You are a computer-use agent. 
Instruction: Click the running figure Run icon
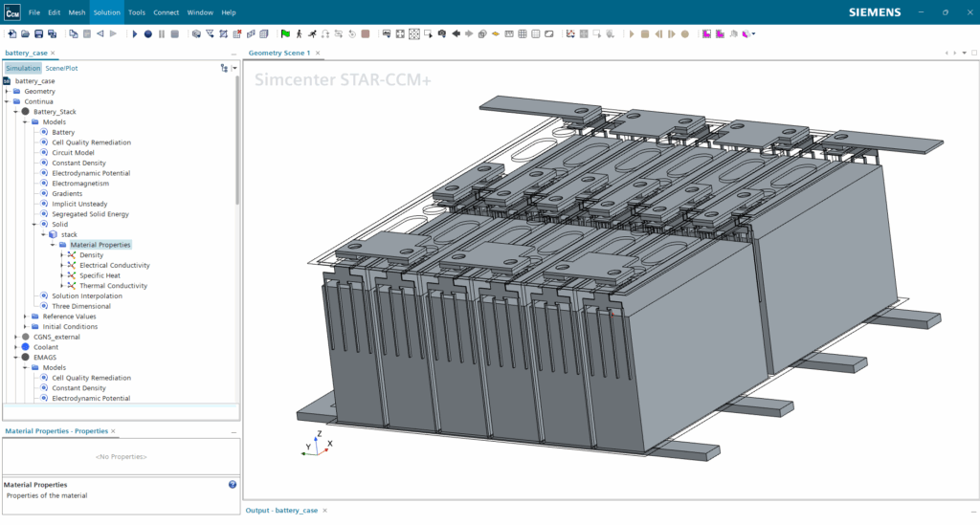tap(312, 34)
